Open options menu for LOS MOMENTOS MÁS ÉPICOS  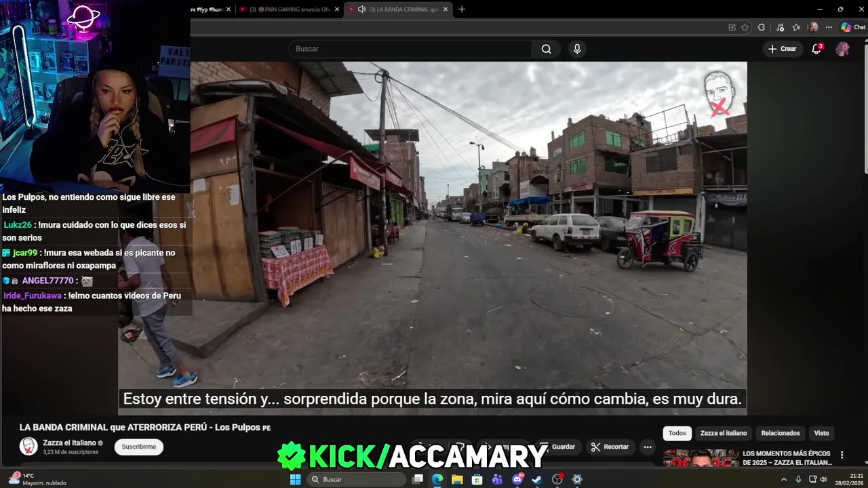tap(842, 455)
